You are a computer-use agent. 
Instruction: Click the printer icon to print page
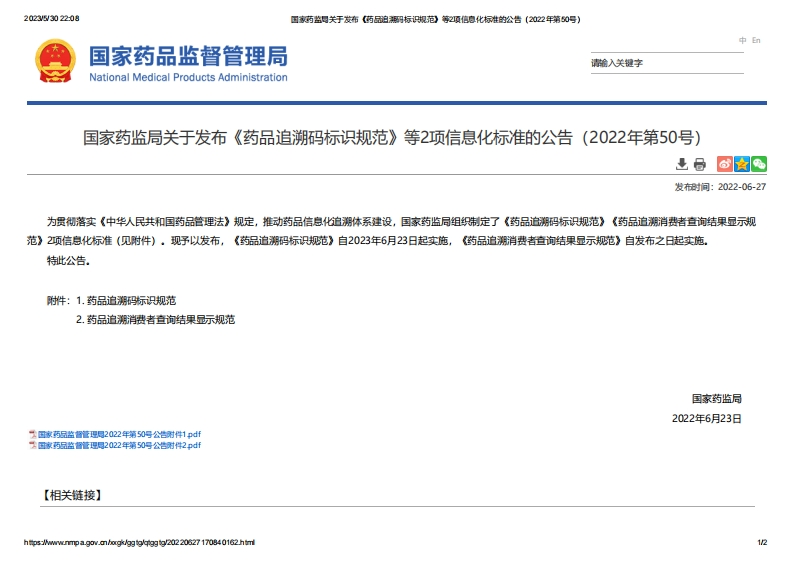point(700,164)
